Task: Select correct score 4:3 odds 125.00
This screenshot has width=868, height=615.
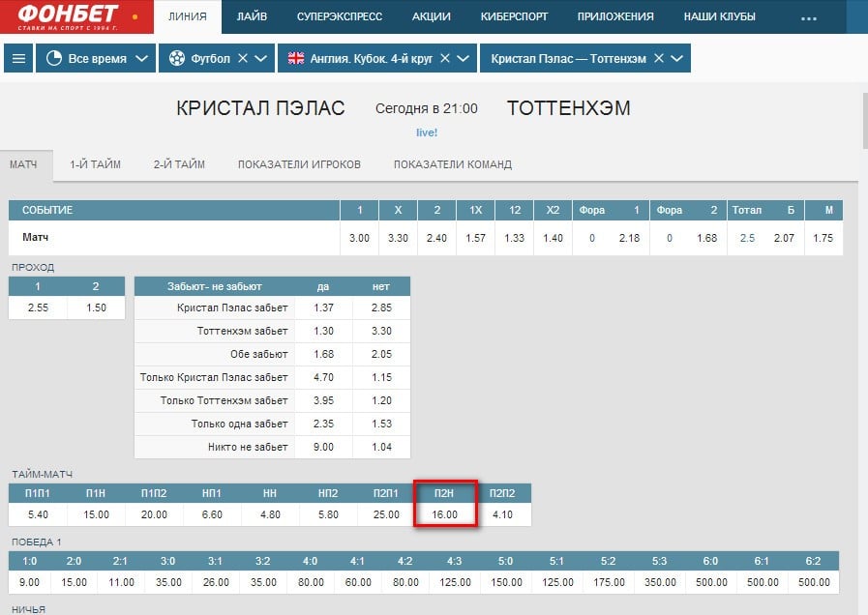Action: click(455, 582)
